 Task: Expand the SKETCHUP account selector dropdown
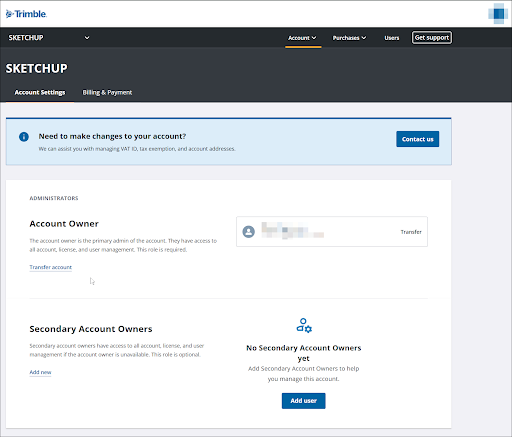49,38
